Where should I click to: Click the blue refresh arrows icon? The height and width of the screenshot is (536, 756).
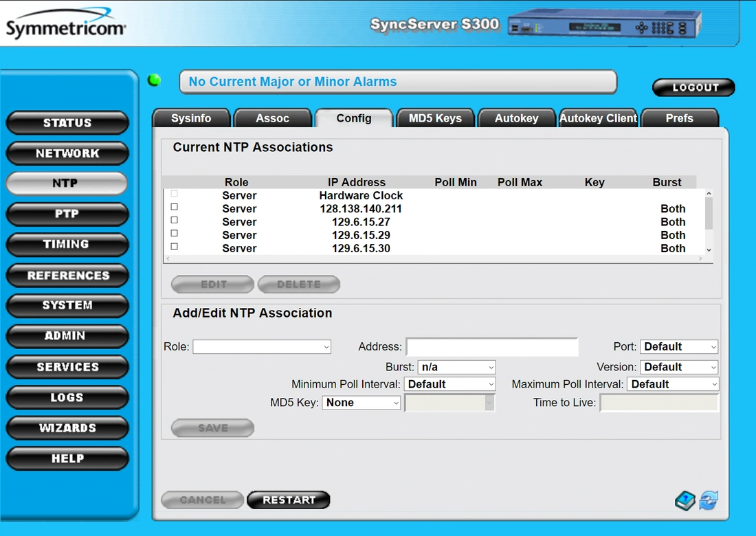[709, 500]
